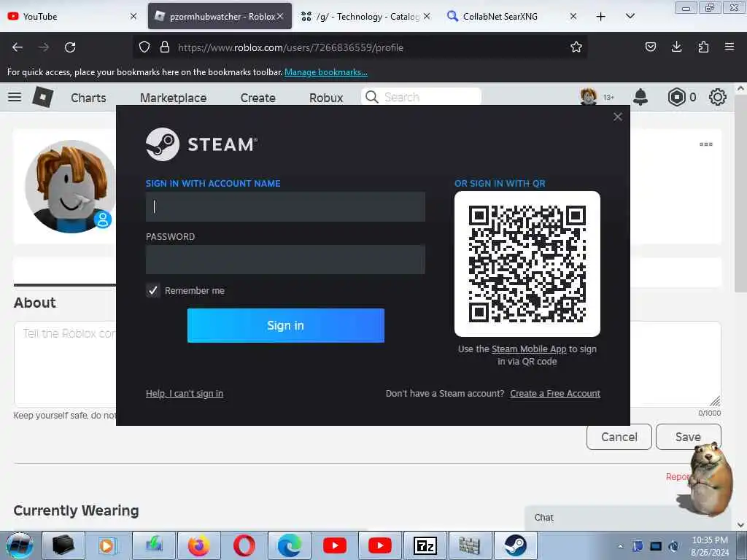
Task: Open 7-Zip from the taskbar
Action: (x=425, y=545)
